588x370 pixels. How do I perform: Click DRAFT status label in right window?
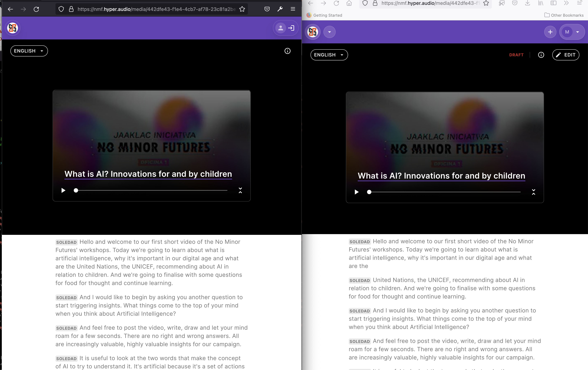tap(516, 55)
